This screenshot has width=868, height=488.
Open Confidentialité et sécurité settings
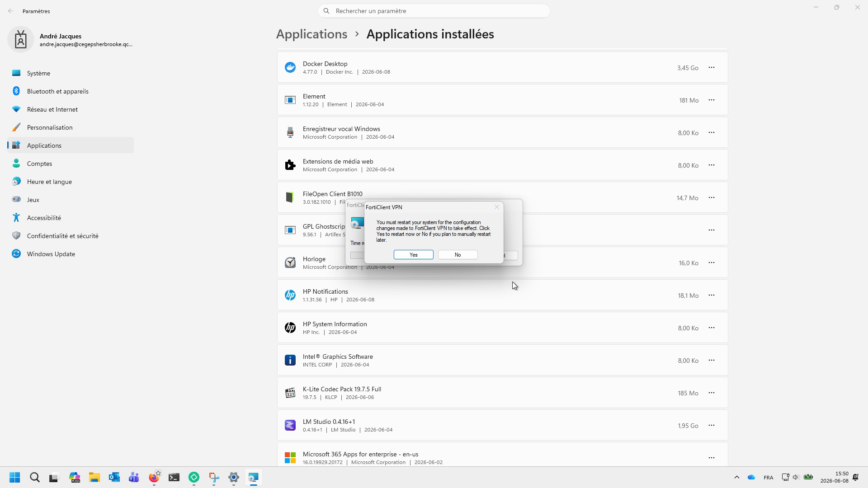pos(71,236)
